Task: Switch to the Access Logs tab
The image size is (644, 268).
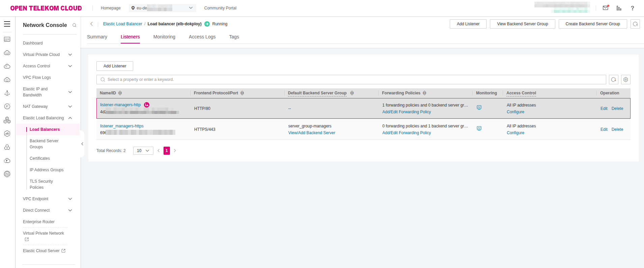Action: [x=202, y=37]
